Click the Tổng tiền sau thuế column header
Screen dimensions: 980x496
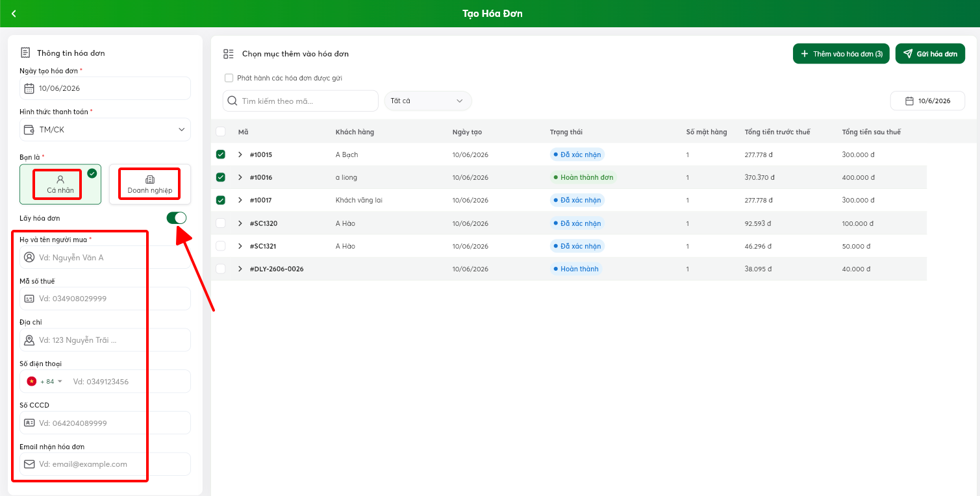click(x=872, y=132)
